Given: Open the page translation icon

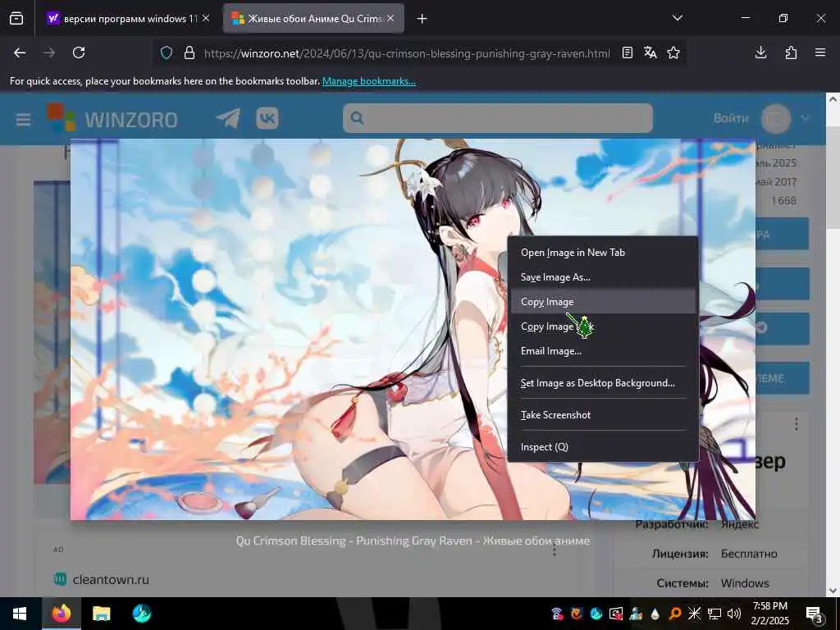Looking at the screenshot, I should tap(651, 52).
